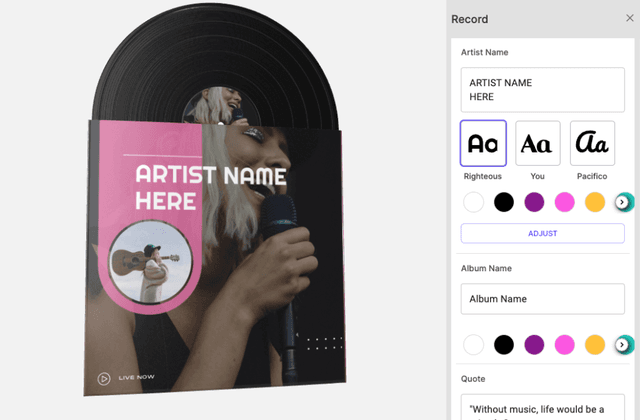Select white album name color
This screenshot has height=420, width=640.
pos(473,345)
